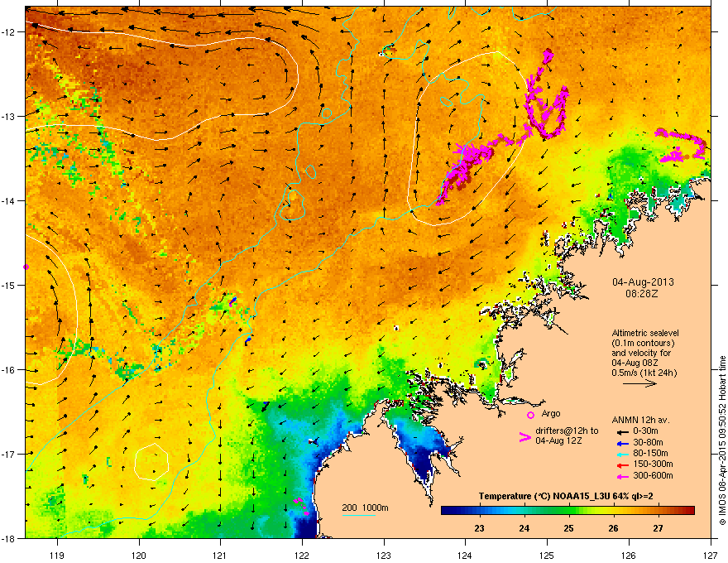Viewport: 728px width, 563px height.
Task: Click the cyan 80-150m arrow legend symbol
Action: (x=621, y=454)
